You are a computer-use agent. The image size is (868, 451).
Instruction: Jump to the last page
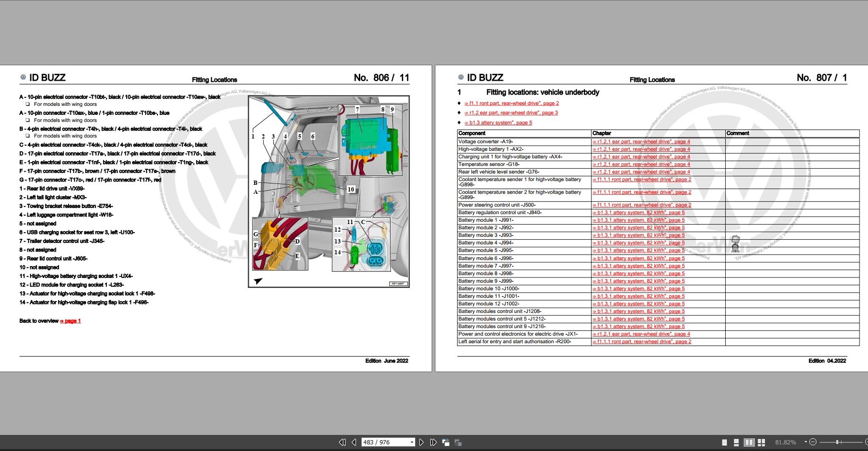tap(433, 442)
